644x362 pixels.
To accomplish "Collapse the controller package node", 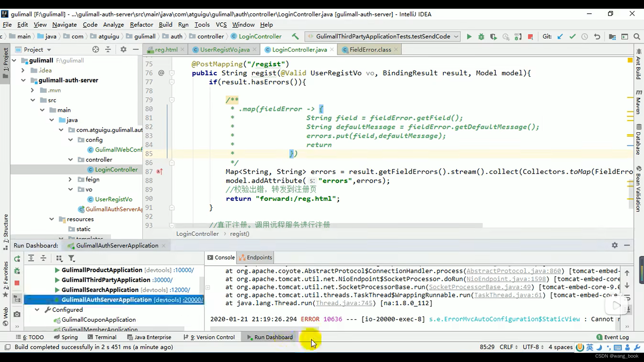I will (70, 160).
